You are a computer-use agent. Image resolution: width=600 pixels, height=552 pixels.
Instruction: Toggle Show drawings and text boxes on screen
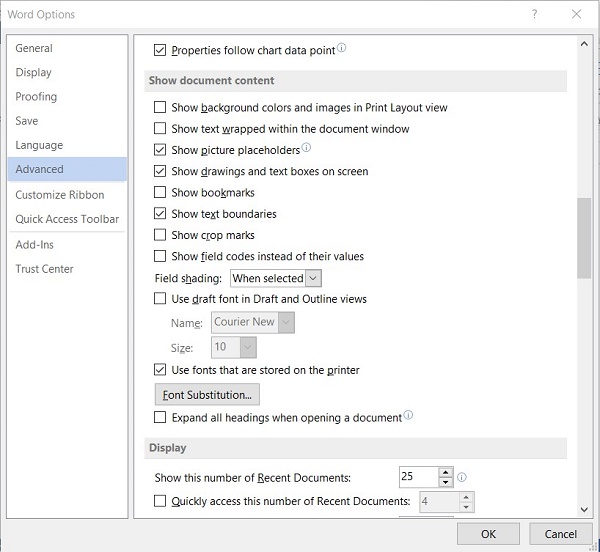pos(160,171)
